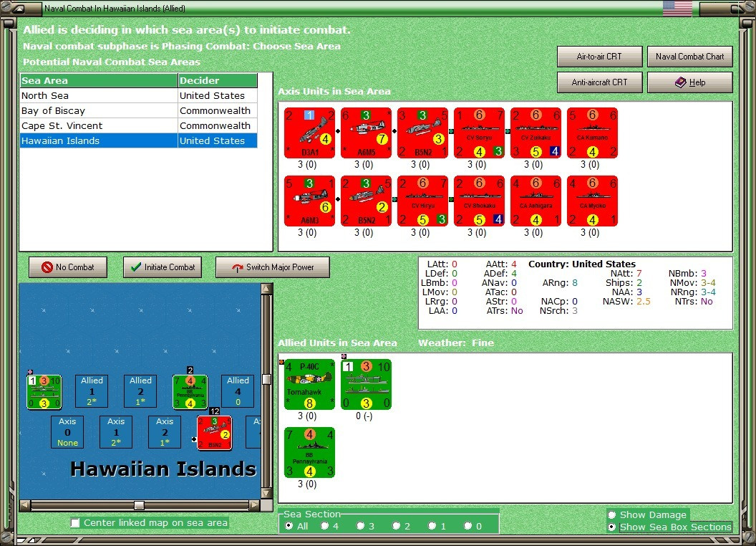This screenshot has width=756, height=546.
Task: Select BB Pennsylvania in Allied units panel
Action: (x=309, y=452)
